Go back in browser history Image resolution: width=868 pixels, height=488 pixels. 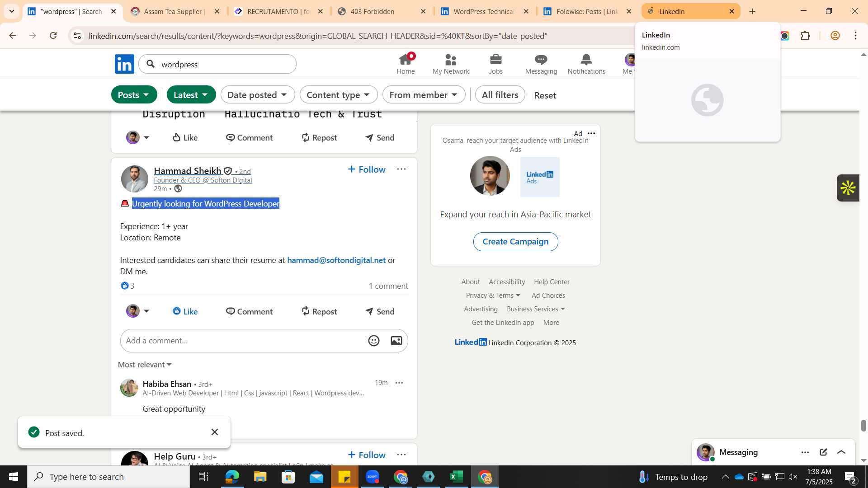tap(13, 36)
